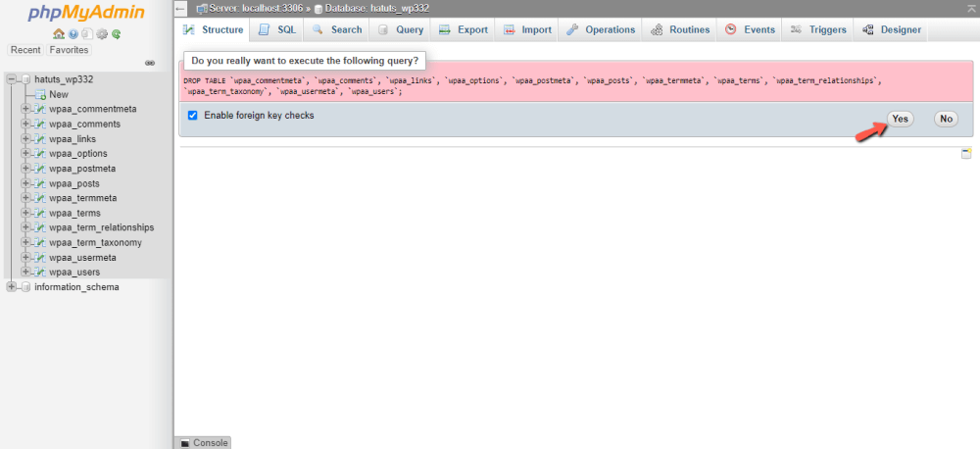Click database icon beside hatuts_wp332 in tree
980x449 pixels.
pos(25,79)
